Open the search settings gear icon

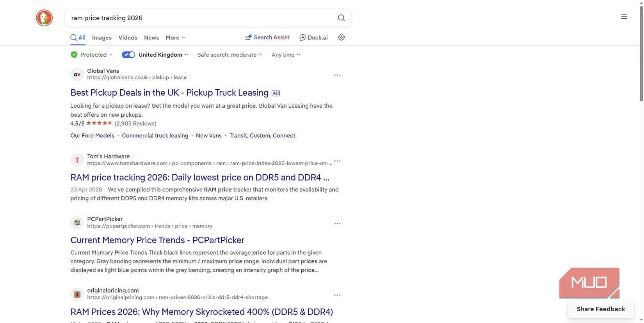(341, 37)
